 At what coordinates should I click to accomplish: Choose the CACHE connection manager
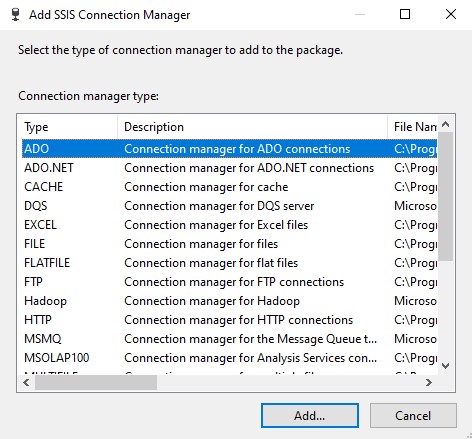229,187
